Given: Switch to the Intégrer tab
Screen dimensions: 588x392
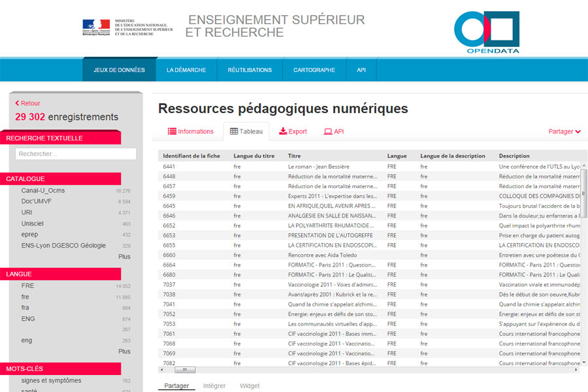Looking at the screenshot, I should tap(214, 385).
